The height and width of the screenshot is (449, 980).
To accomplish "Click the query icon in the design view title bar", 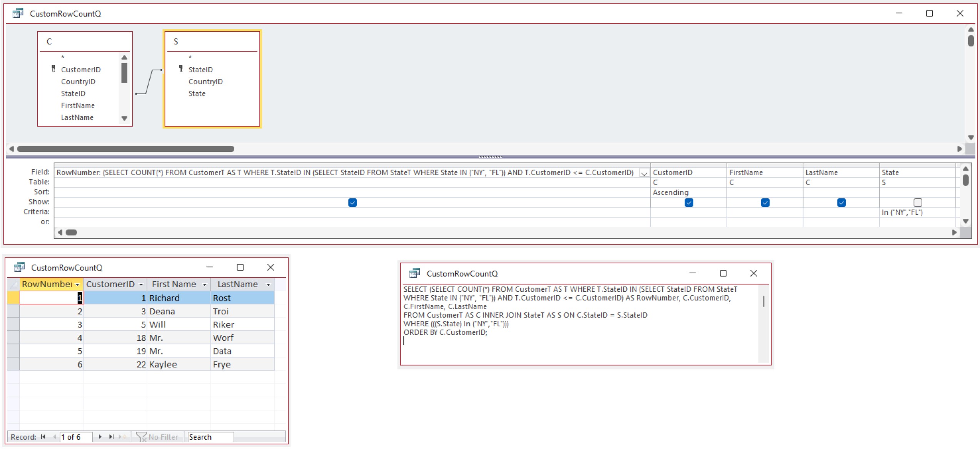I will (18, 13).
